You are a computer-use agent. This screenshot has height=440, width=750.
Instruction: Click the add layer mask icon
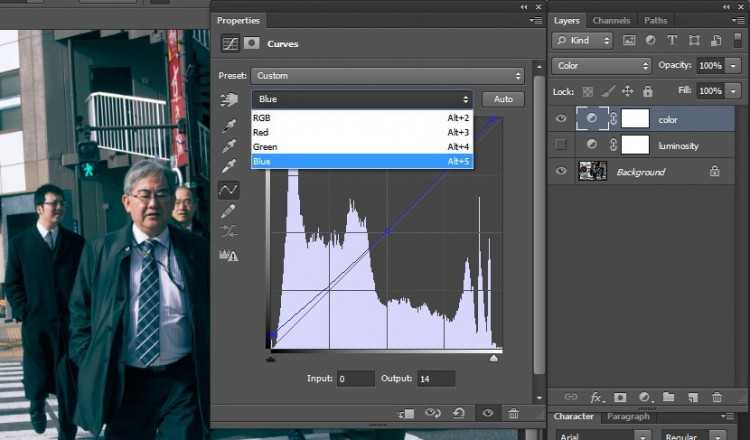tap(620, 397)
